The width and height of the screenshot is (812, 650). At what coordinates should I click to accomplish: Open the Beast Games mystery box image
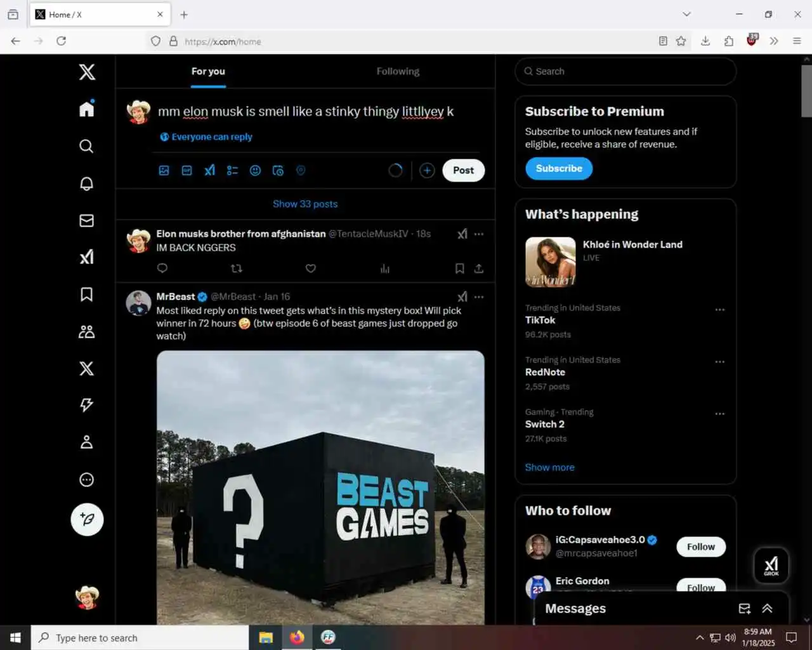[x=320, y=487]
